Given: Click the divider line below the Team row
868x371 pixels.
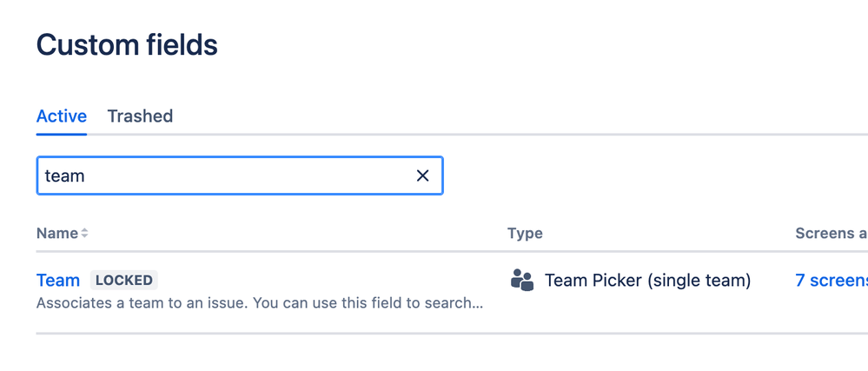Looking at the screenshot, I should (x=452, y=334).
